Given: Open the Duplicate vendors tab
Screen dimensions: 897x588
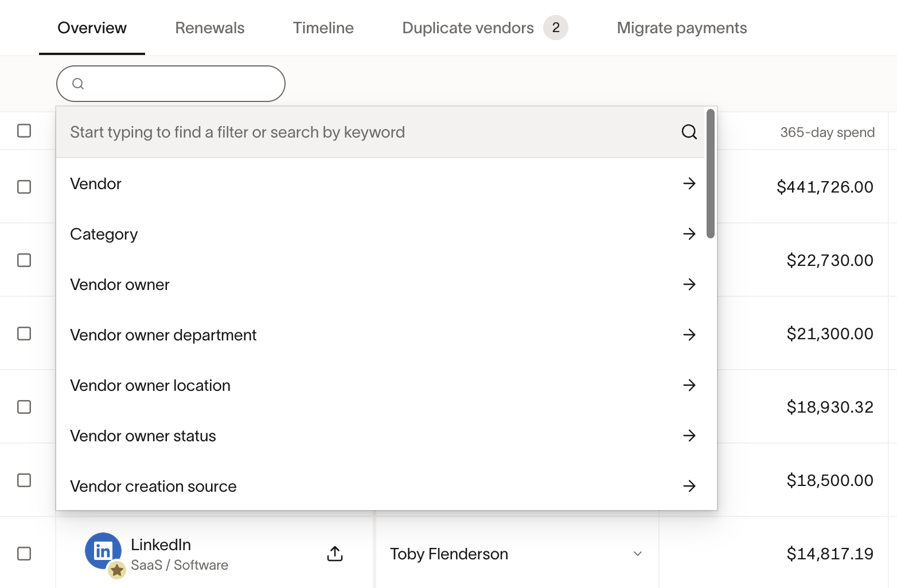Looking at the screenshot, I should point(468,28).
